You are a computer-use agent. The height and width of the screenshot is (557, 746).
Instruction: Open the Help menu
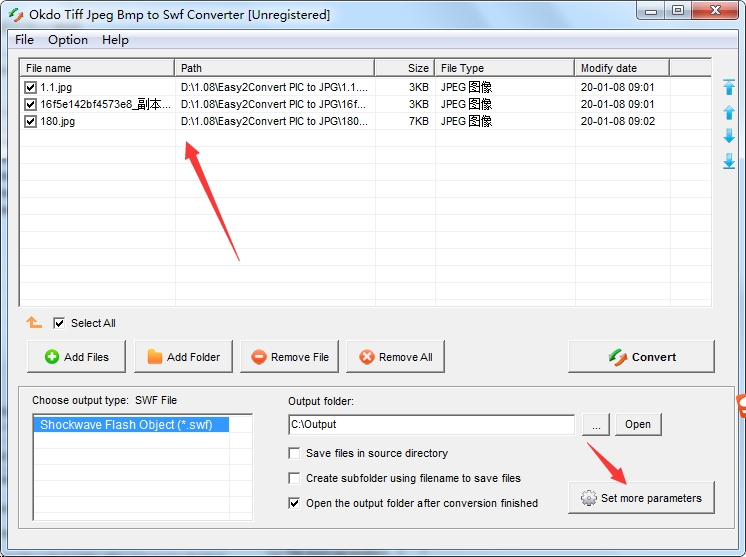coord(115,40)
